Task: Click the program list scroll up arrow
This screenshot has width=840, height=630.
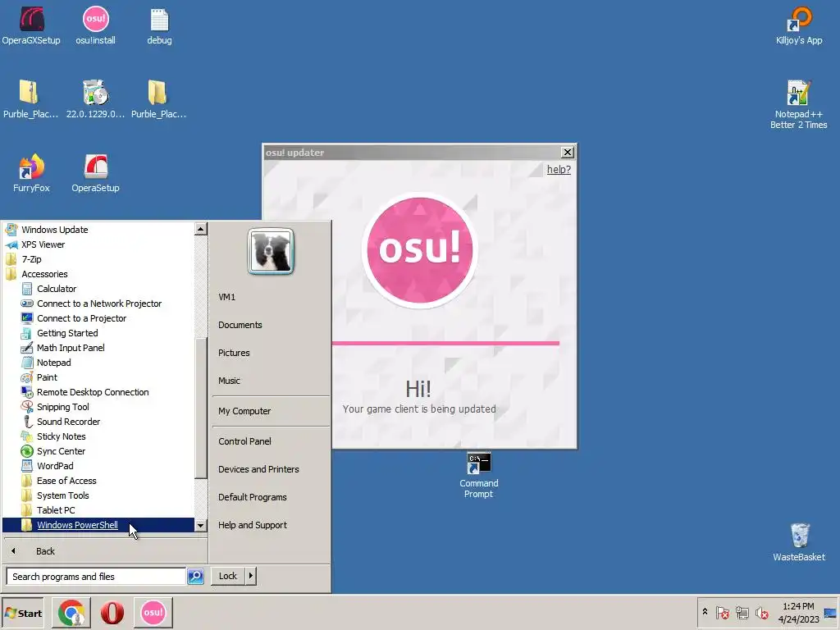Action: point(200,230)
